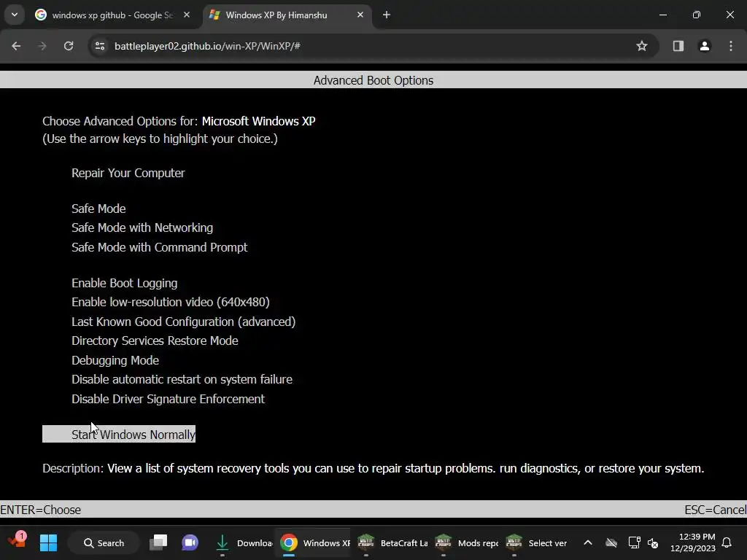The height and width of the screenshot is (560, 747).
Task: Click the ENTER=Choose label
Action: point(41,510)
